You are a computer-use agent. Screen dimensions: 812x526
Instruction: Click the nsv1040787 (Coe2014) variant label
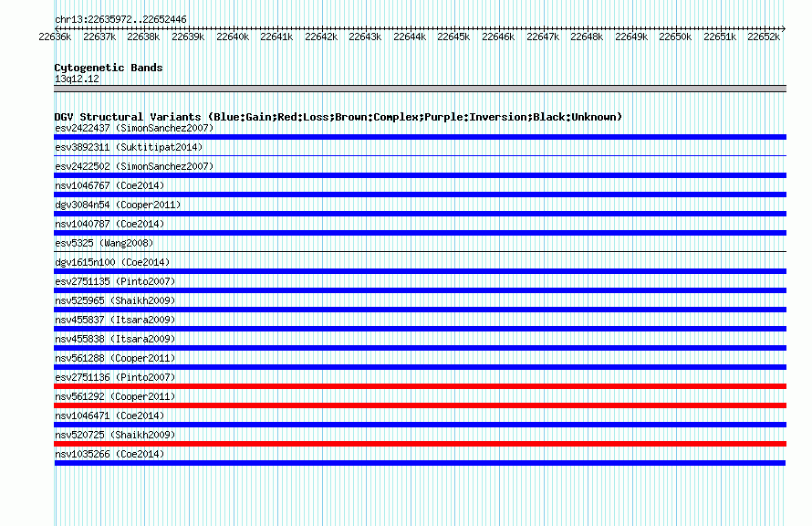109,224
